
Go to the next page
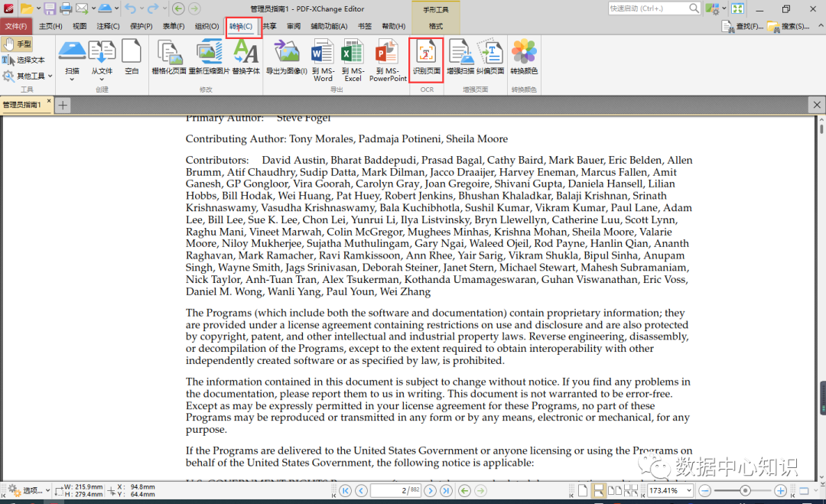coord(431,491)
